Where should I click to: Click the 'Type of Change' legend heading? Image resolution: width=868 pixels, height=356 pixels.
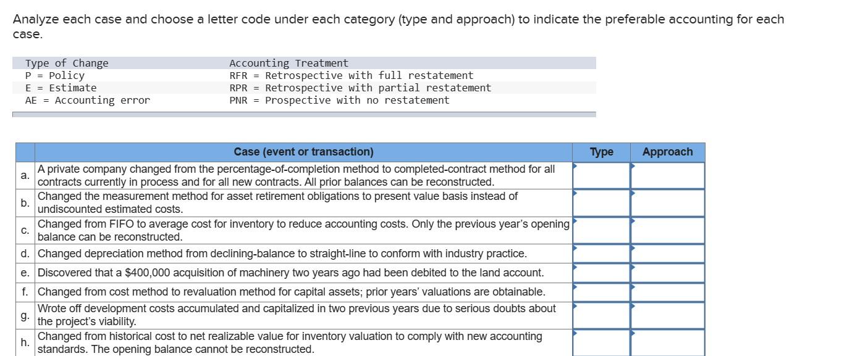[x=67, y=63]
